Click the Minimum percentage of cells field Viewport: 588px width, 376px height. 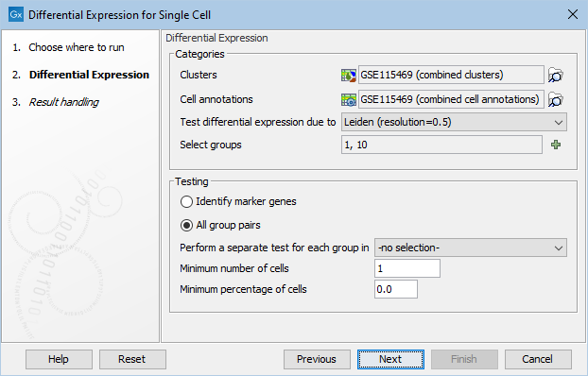point(396,289)
